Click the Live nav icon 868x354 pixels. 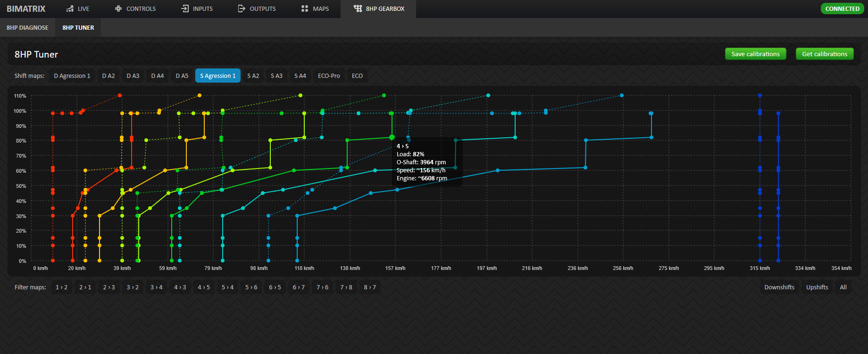[x=70, y=9]
